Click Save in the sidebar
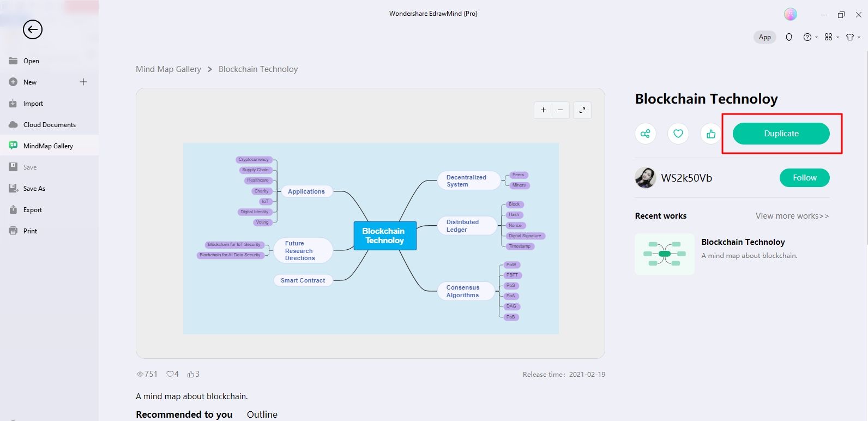Viewport: 868px width, 421px height. pyautogui.click(x=49, y=167)
